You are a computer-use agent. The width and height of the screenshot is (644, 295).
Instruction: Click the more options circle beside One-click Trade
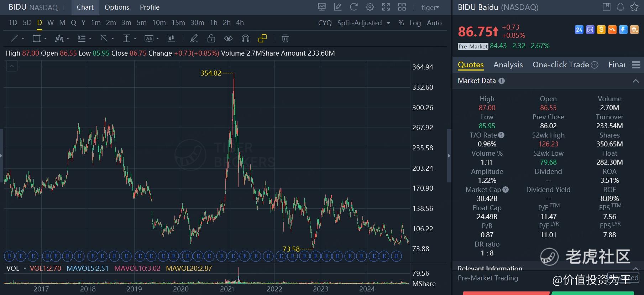(x=595, y=65)
